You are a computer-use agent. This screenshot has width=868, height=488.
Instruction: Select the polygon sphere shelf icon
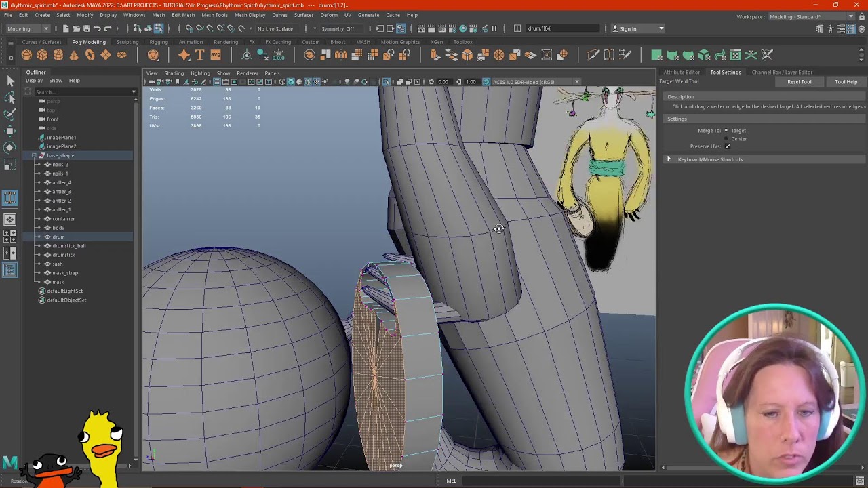pos(26,55)
